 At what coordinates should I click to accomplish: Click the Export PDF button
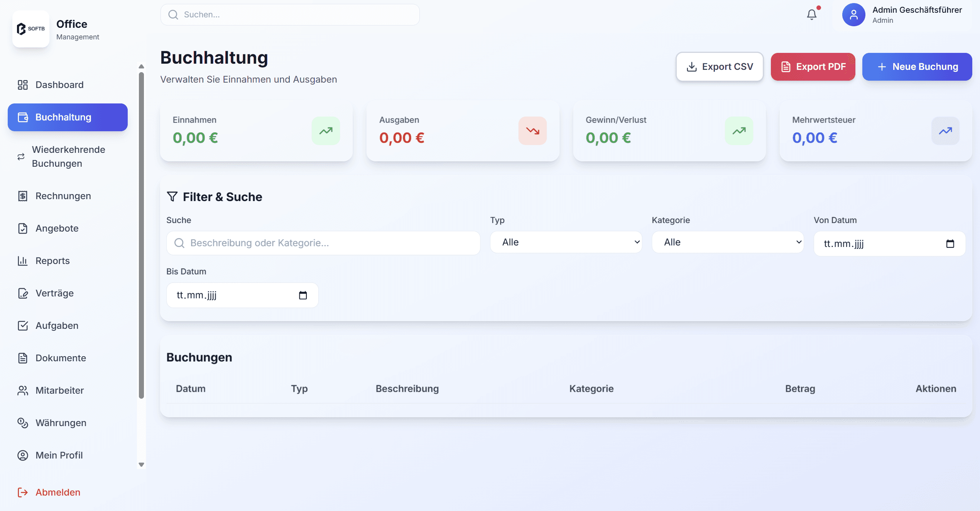[813, 67]
